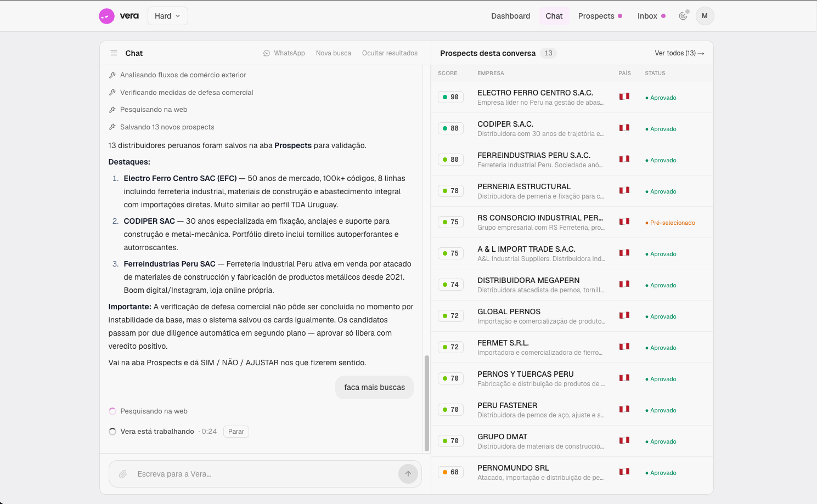817x504 pixels.
Task: Click the EMPRESA column header
Action: (x=491, y=73)
